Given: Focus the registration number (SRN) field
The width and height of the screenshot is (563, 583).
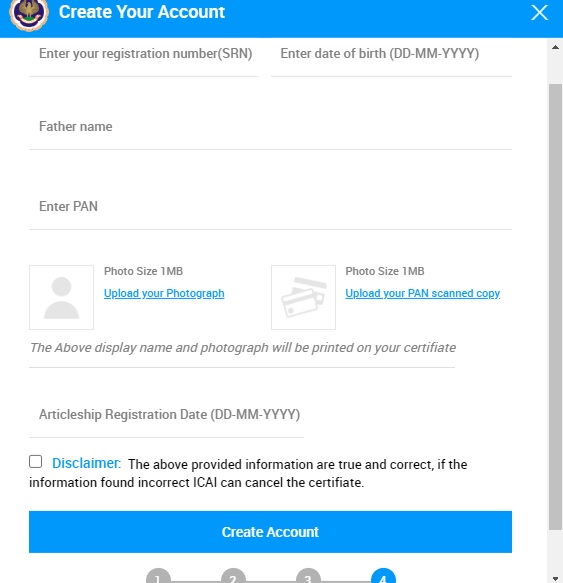Looking at the screenshot, I should (144, 58).
